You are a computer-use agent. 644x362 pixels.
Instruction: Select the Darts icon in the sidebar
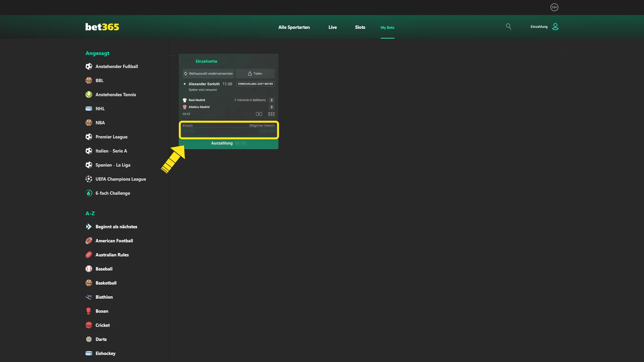tap(89, 339)
